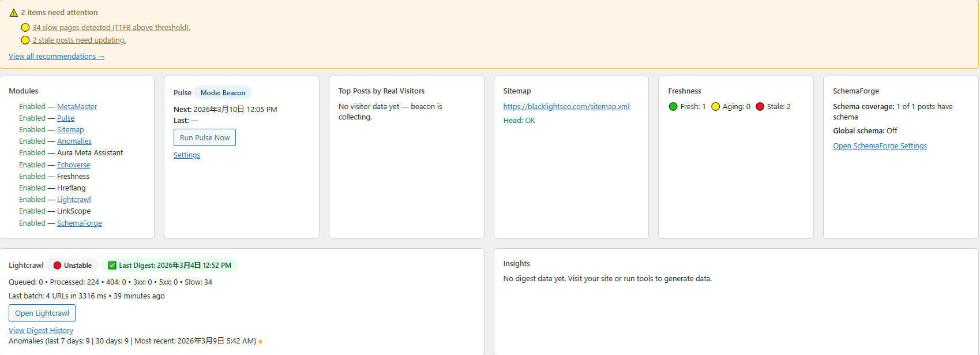
Task: Open the Pulse Settings link
Action: (187, 155)
